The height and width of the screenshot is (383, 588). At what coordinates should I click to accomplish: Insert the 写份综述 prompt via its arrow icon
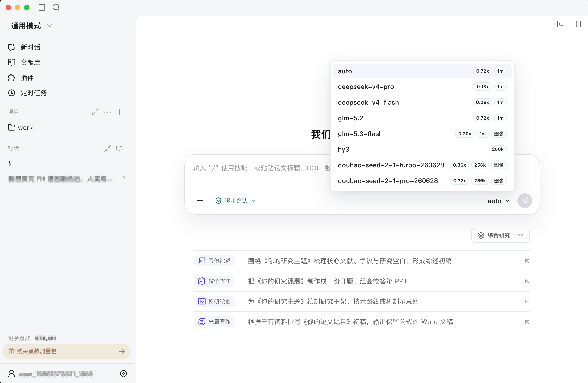(527, 261)
